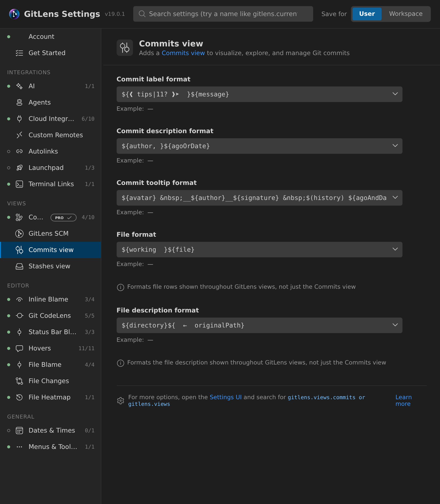The image size is (440, 504).
Task: Click the GitLens SCM icon
Action: click(x=19, y=233)
